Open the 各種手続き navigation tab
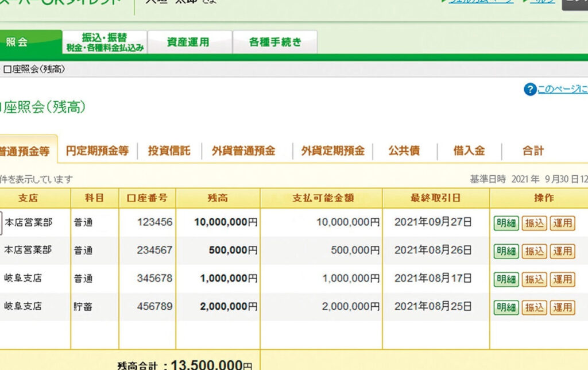Screen dimensions: 588x370 tap(274, 42)
